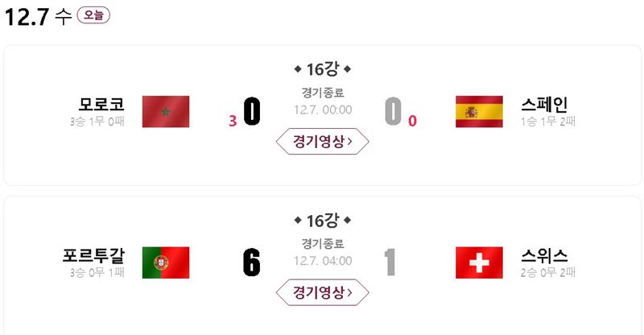Image resolution: width=644 pixels, height=335 pixels.
Task: Click the Portugal flag icon
Action: [166, 263]
